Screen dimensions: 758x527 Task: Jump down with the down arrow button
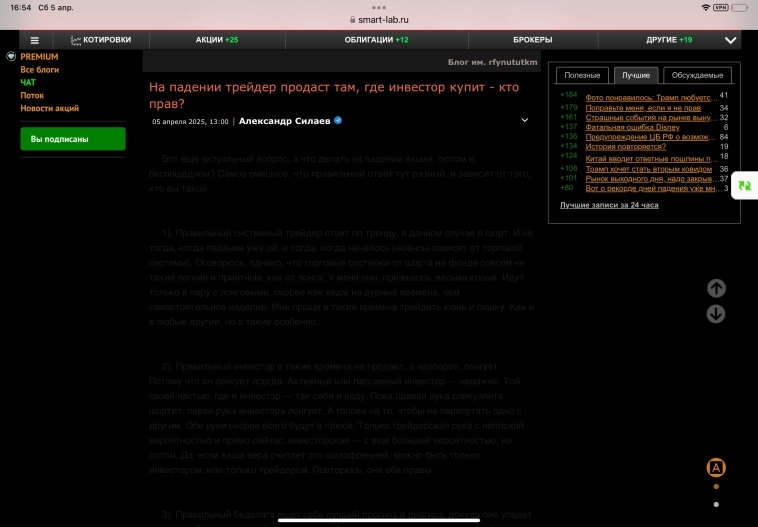(x=716, y=314)
